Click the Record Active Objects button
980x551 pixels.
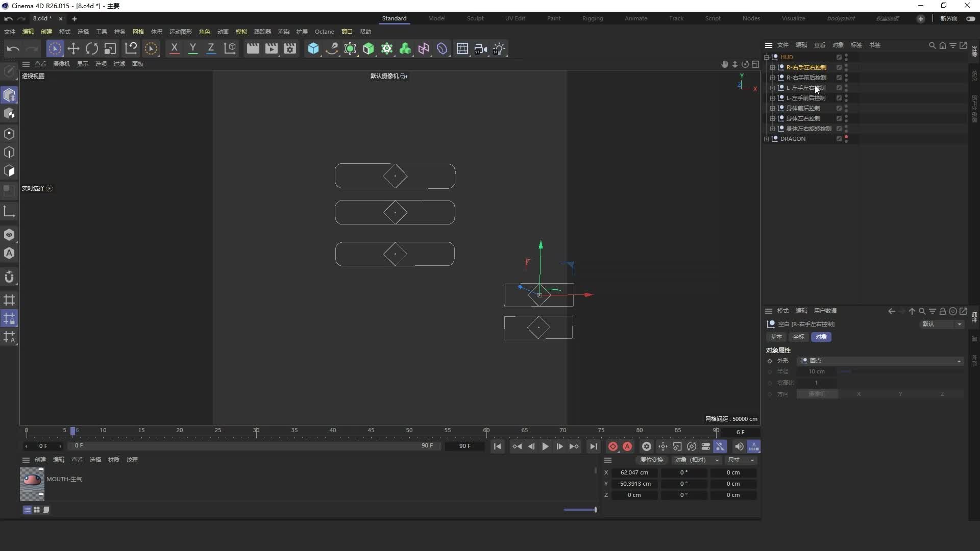[613, 447]
